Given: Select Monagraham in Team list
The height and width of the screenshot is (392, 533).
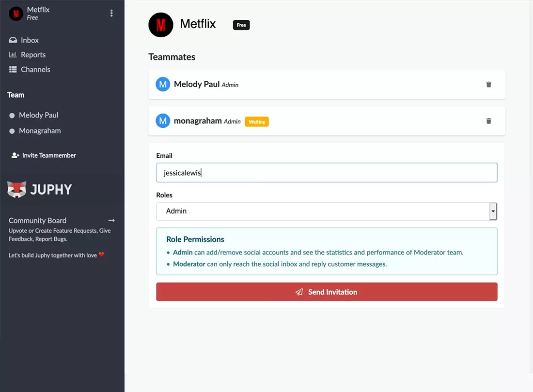Looking at the screenshot, I should [x=40, y=131].
